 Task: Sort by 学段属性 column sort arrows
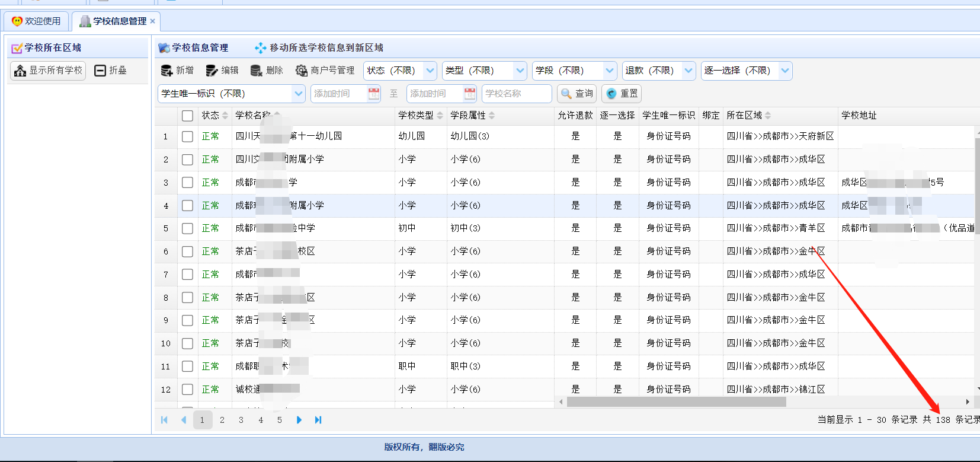[x=492, y=116]
